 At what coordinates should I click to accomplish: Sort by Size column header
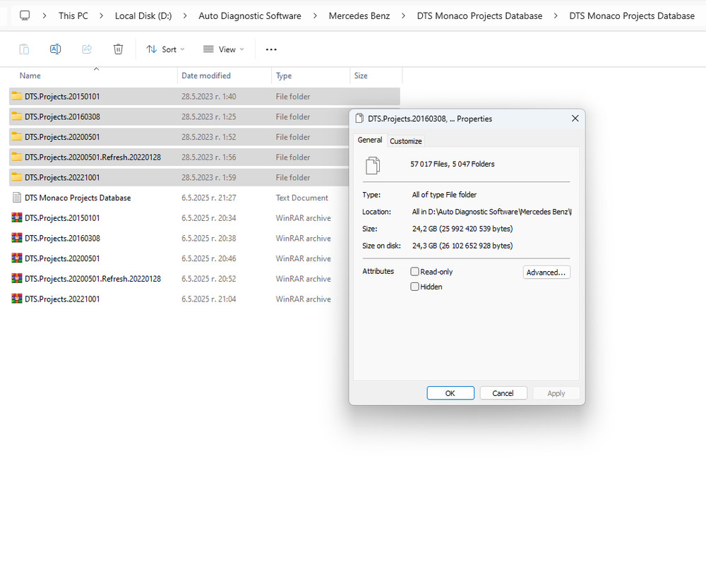tap(376, 76)
